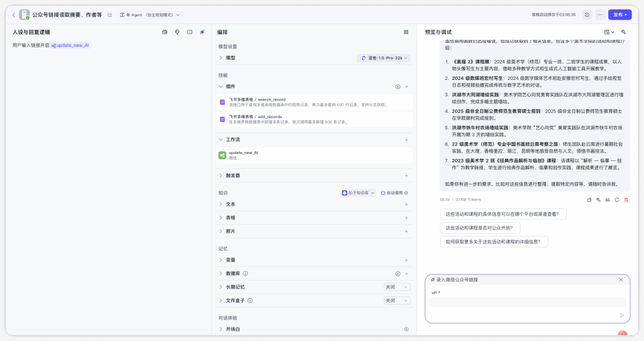
Task: Open the 单 Agent mode selector
Action: click(x=150, y=14)
